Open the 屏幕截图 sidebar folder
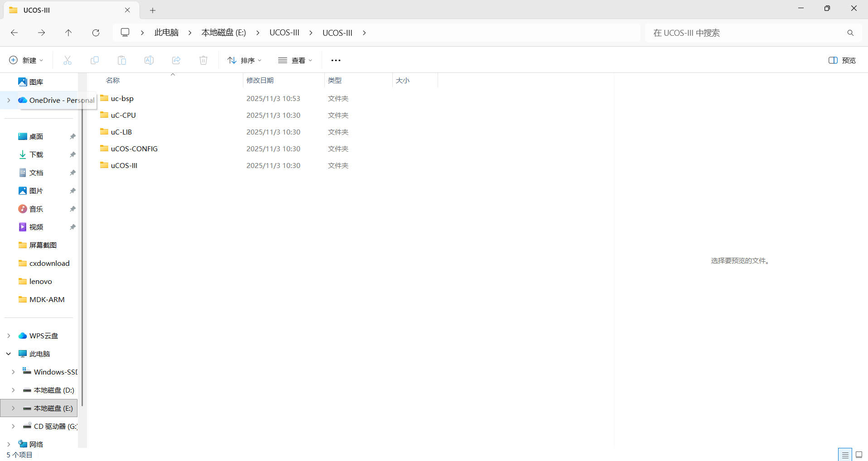Viewport: 868px width, 461px height. 37,245
